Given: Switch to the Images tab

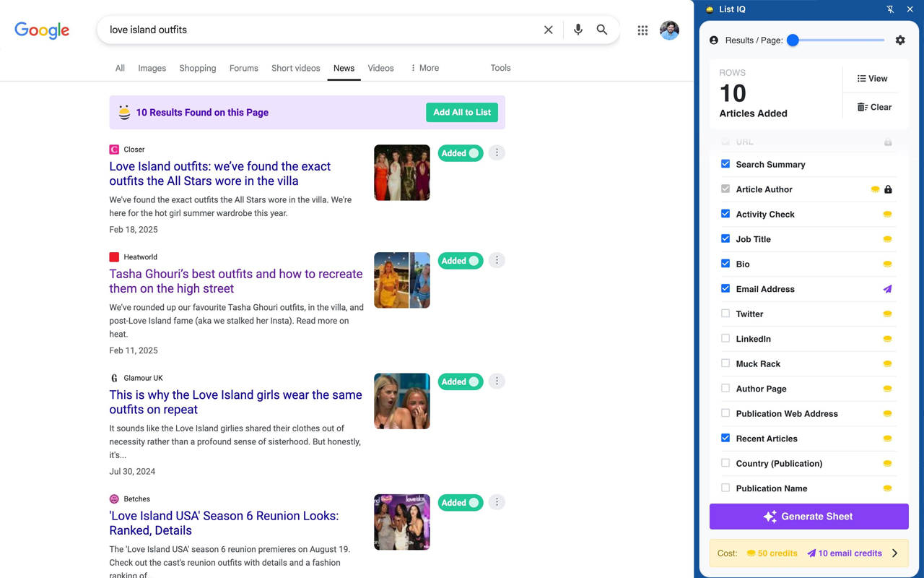Looking at the screenshot, I should [152, 67].
